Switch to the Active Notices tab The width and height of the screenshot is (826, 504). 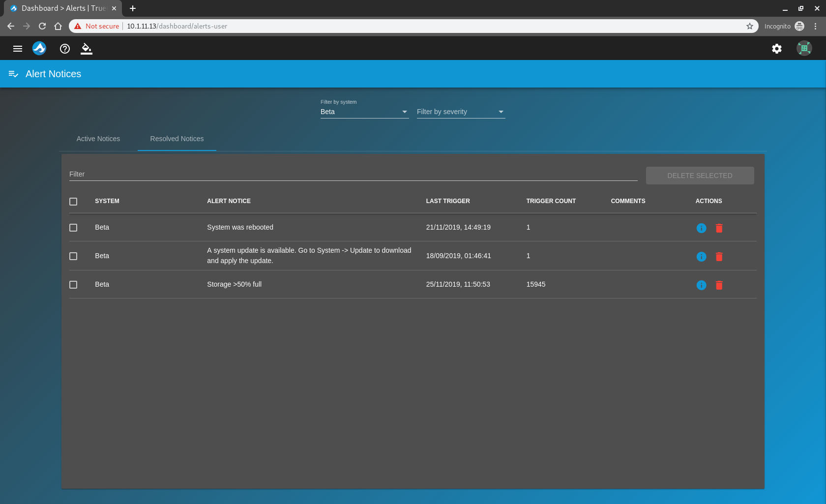tap(98, 139)
